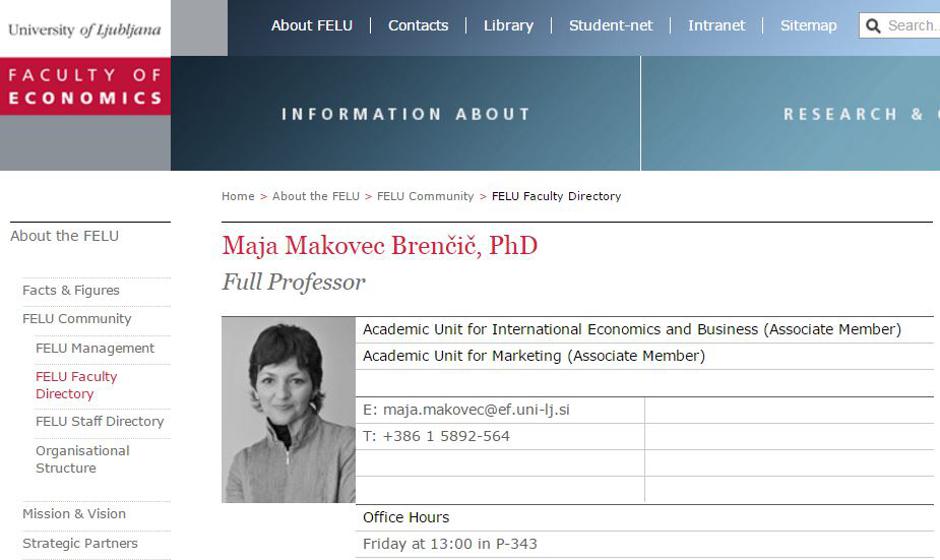940x560 pixels.
Task: Open the Sitemap link
Action: (x=808, y=26)
